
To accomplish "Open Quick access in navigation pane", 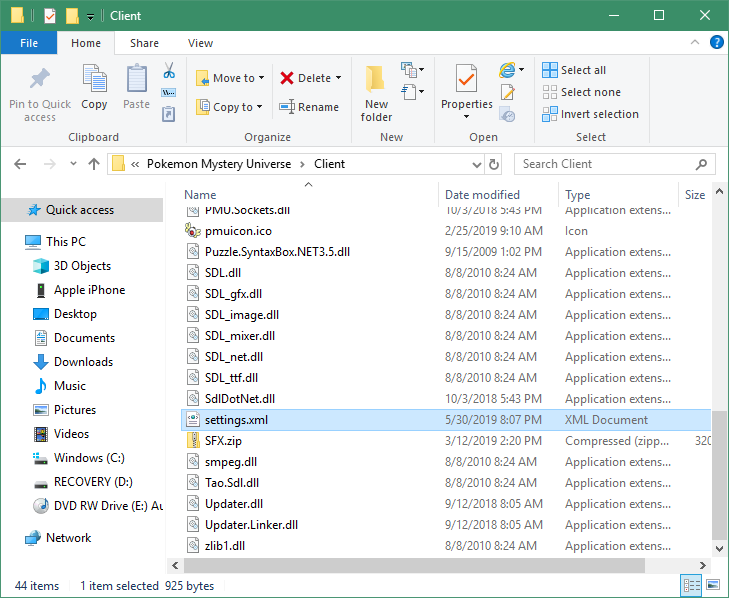I will (80, 210).
